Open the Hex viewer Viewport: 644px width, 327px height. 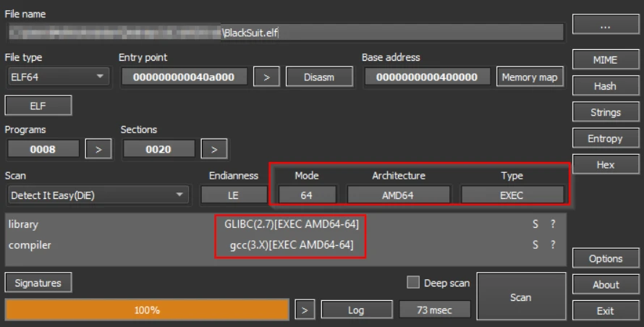tap(605, 164)
